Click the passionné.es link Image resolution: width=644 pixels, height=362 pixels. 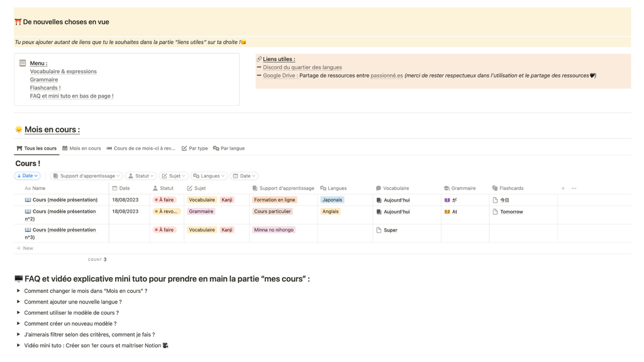pos(387,75)
